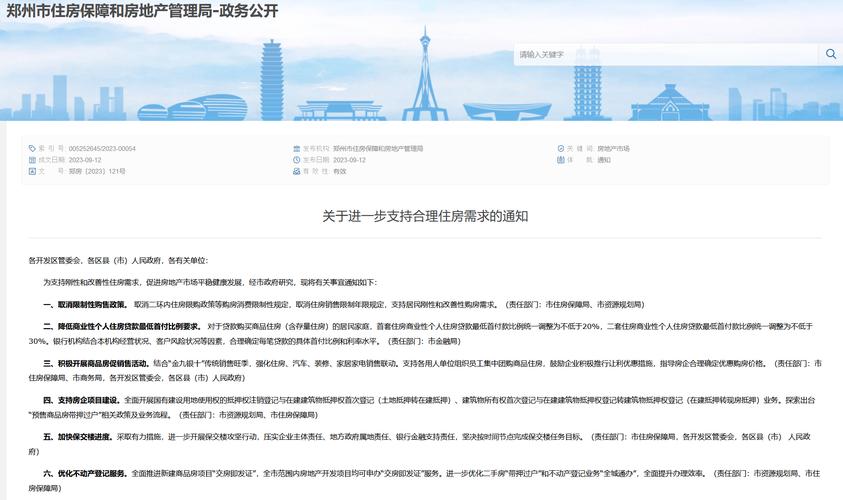This screenshot has width=843, height=500.
Task: Click article title 关于进一步支持合理住房需求的通知
Action: click(425, 216)
